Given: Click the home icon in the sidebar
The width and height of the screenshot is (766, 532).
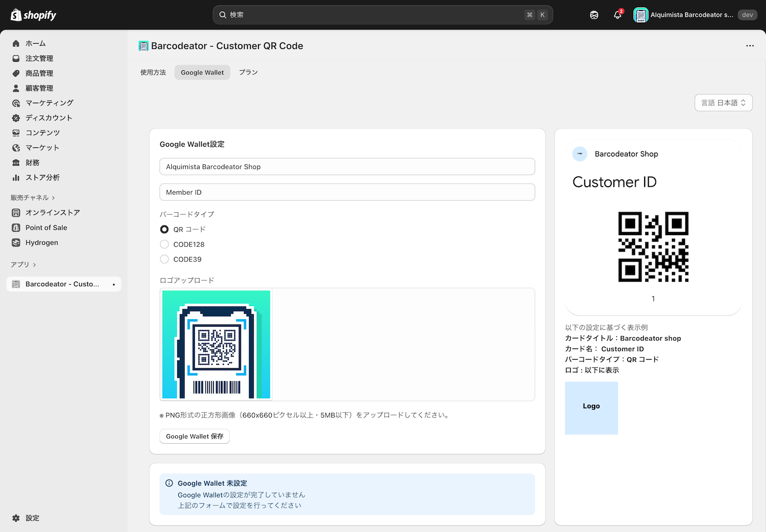Looking at the screenshot, I should pyautogui.click(x=16, y=44).
